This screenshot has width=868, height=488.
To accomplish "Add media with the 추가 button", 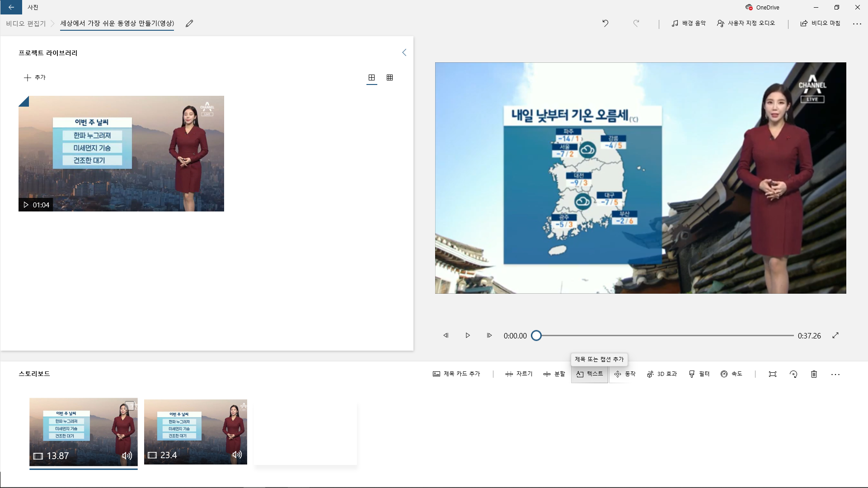I will pyautogui.click(x=35, y=78).
